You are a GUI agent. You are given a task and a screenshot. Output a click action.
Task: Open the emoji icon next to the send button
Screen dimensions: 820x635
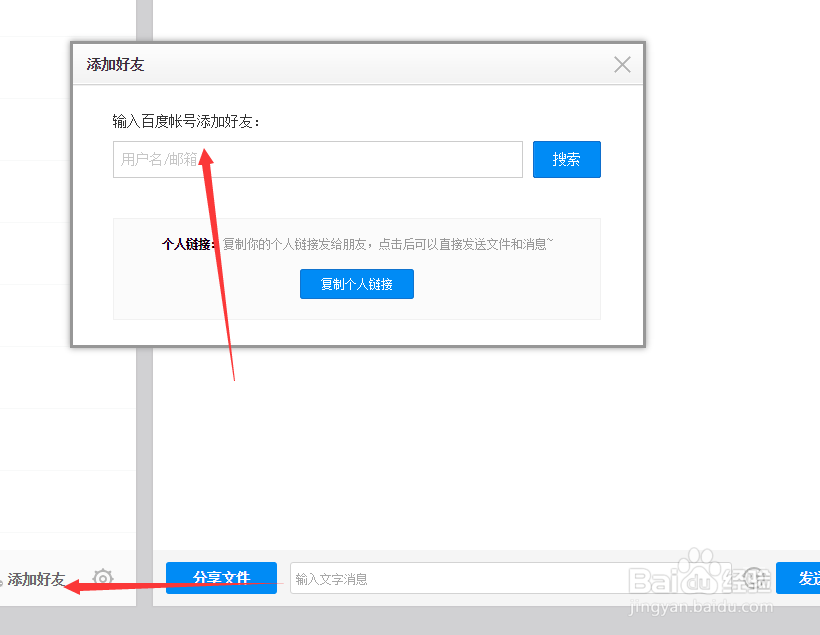pos(754,578)
